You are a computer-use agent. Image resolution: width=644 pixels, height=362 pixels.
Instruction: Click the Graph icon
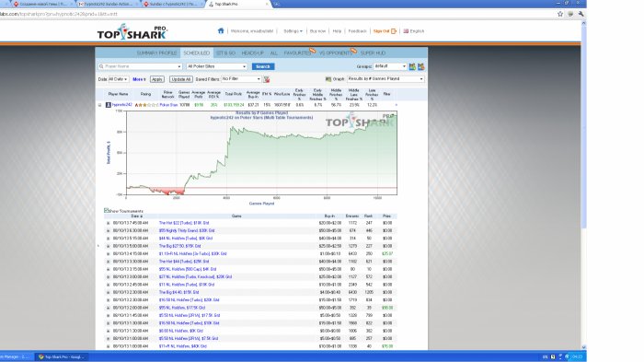(328, 79)
